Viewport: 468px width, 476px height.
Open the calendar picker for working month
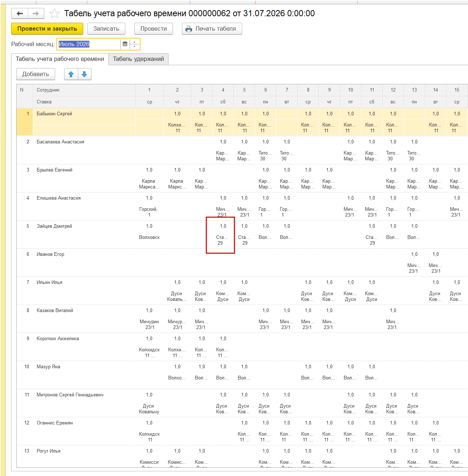(125, 44)
